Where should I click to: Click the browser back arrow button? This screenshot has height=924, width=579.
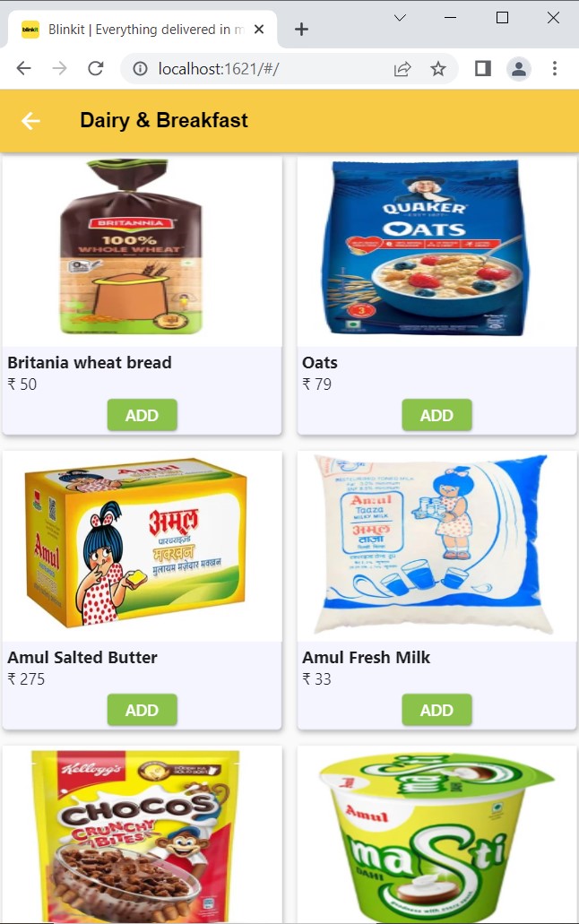pos(23,68)
